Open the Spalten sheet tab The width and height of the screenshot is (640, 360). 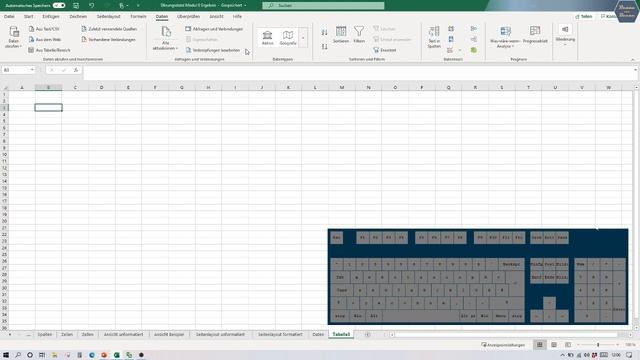point(44,334)
